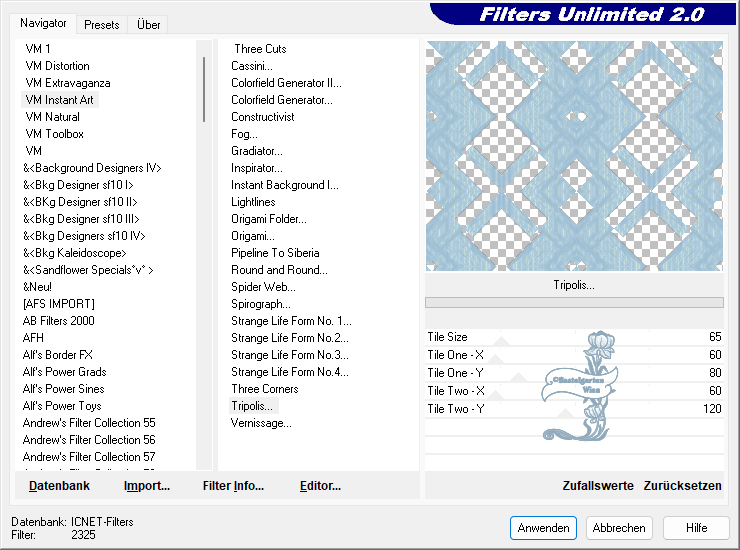The image size is (740, 550).
Task: Select VM Toolbox category
Action: (x=54, y=134)
